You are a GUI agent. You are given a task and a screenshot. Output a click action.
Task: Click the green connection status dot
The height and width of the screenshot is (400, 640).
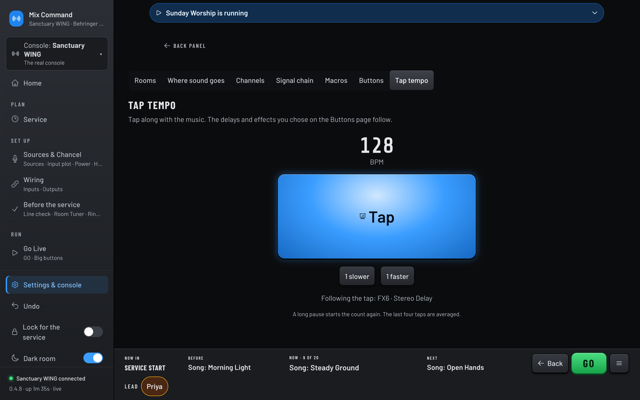click(11, 378)
